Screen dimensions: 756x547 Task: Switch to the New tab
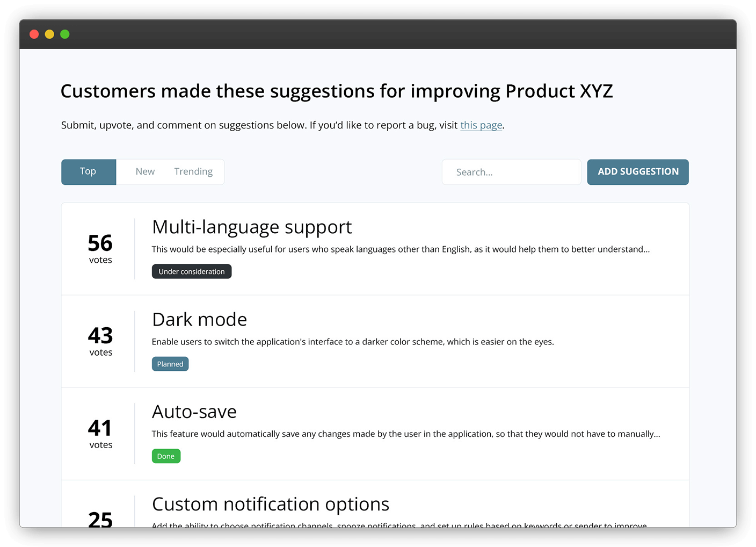[145, 171]
